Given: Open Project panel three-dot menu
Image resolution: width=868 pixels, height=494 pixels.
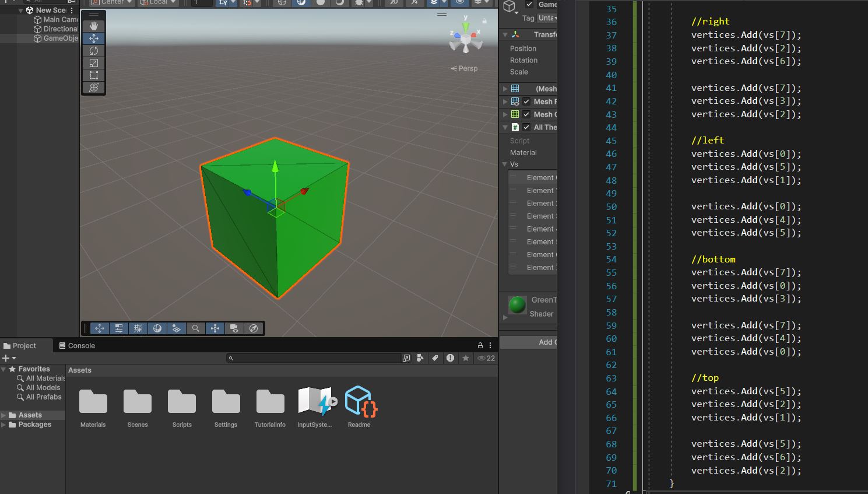Looking at the screenshot, I should point(490,345).
